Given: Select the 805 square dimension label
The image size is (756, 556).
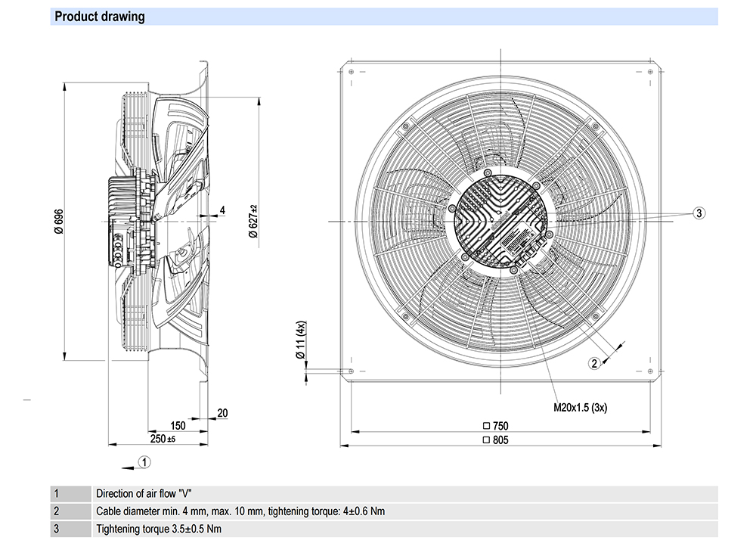Looking at the screenshot, I should 495,440.
